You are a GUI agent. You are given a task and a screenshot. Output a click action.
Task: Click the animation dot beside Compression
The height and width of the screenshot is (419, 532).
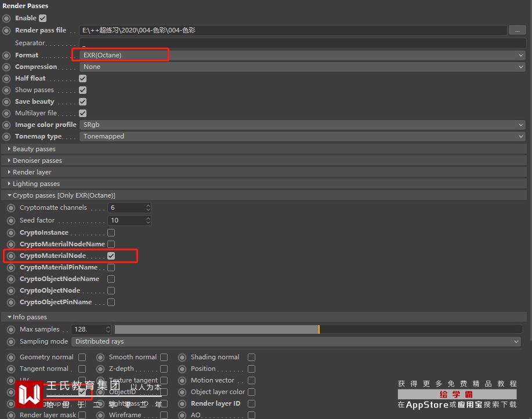pos(6,67)
